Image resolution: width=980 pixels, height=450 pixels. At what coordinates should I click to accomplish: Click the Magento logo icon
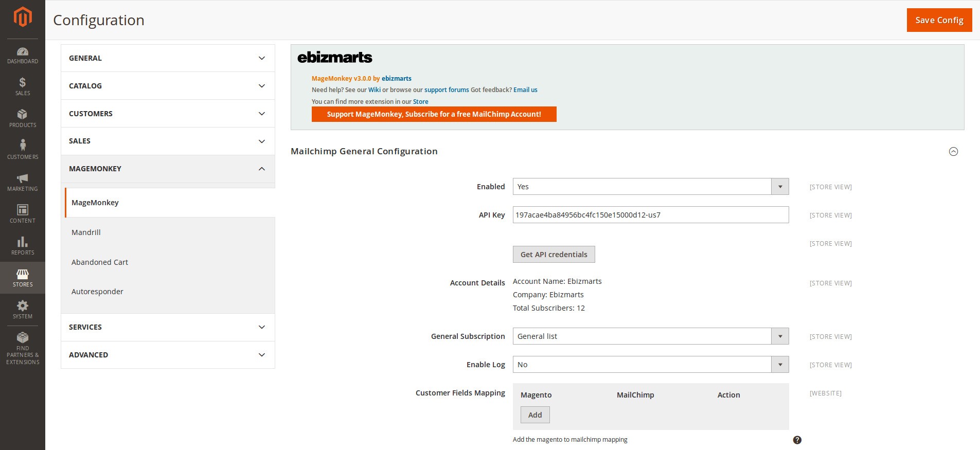pos(23,16)
